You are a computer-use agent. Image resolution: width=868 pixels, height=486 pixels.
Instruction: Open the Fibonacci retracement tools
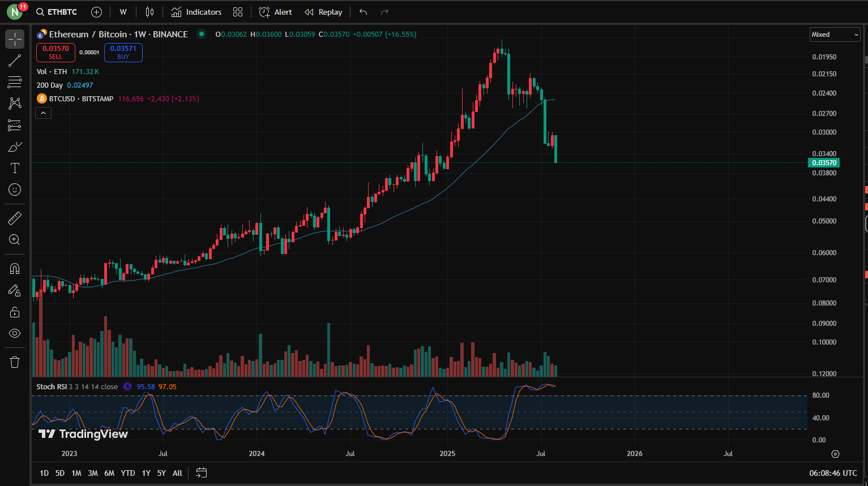click(15, 82)
